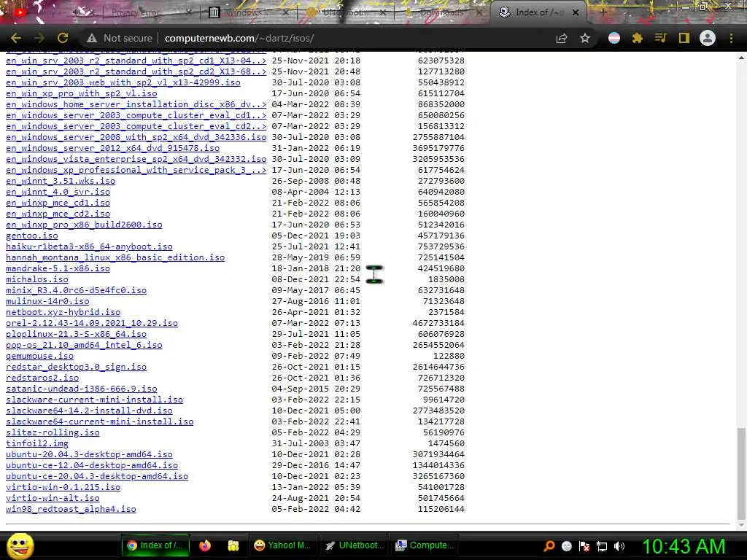Screen dimensions: 747x560
Task: Download mandrake-5.1-x86.iso
Action: [58, 268]
